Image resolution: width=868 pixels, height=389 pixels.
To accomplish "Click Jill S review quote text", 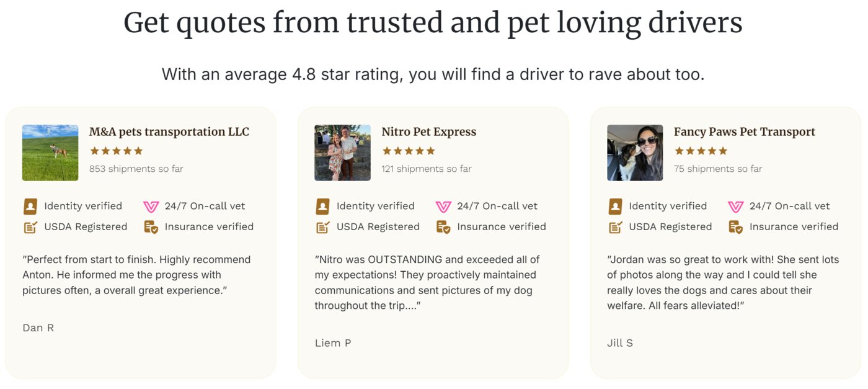I will click(722, 282).
